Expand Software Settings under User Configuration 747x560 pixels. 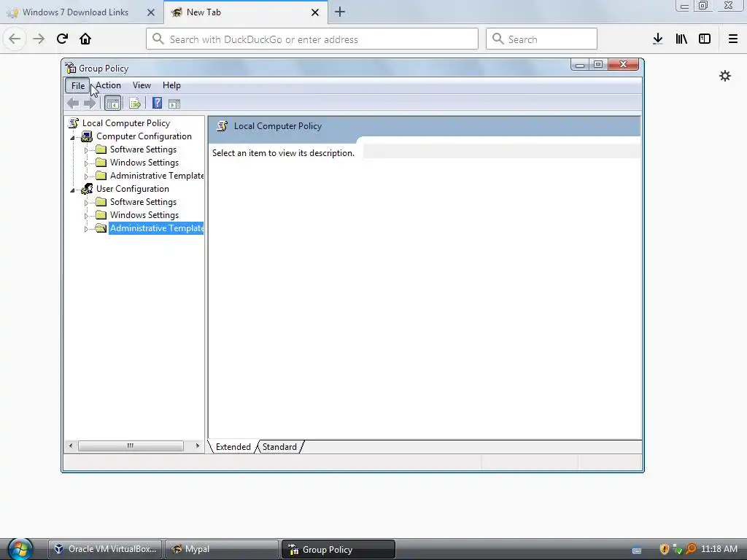tap(86, 203)
